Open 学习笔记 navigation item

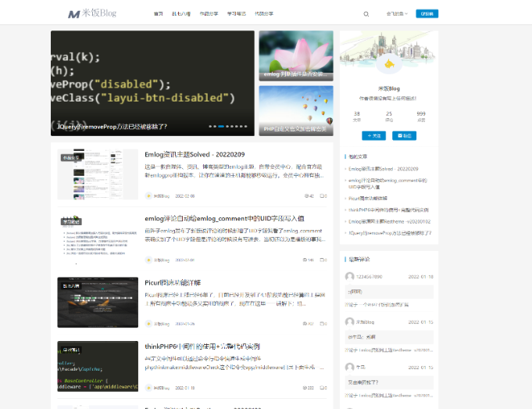click(237, 14)
